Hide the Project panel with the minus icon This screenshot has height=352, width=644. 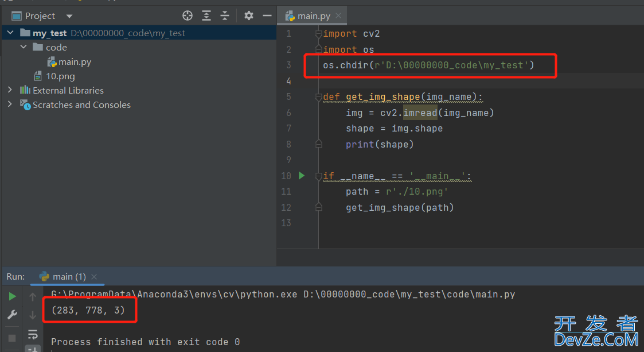pos(267,16)
